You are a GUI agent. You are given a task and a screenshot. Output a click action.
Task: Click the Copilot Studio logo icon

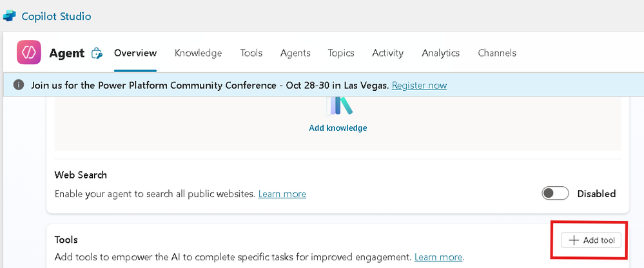tap(9, 16)
